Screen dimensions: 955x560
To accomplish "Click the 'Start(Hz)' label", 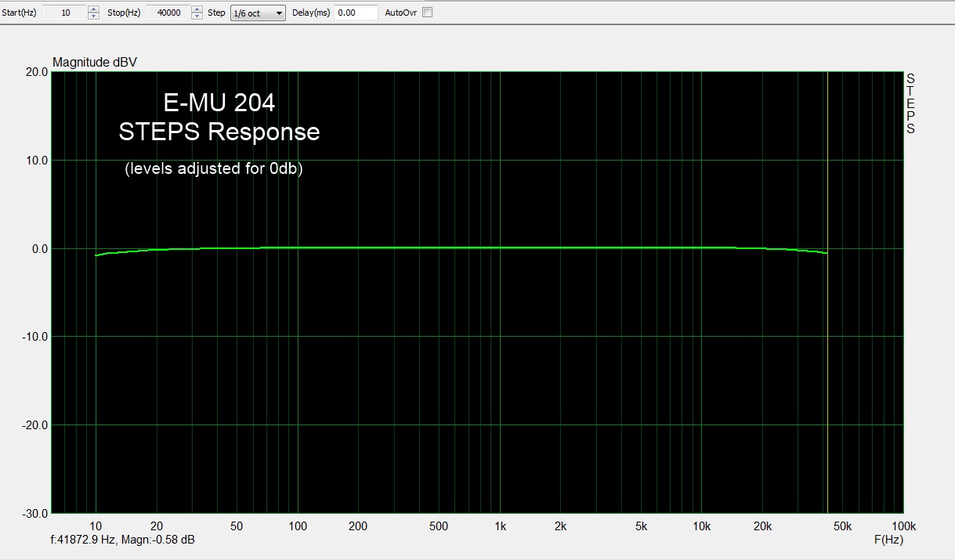I will (19, 13).
